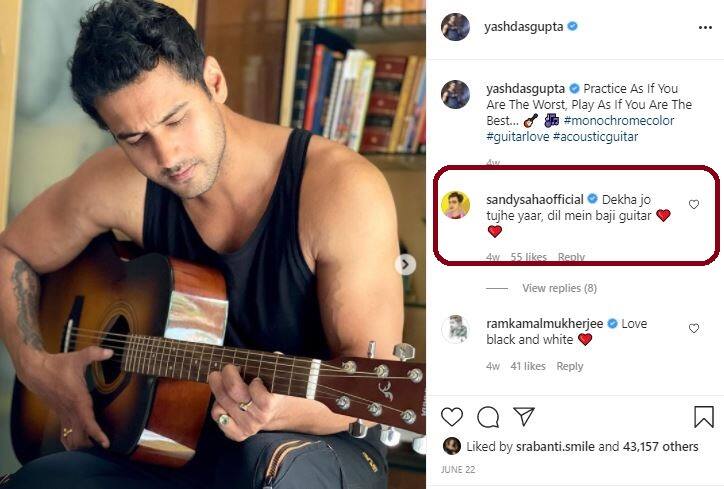The width and height of the screenshot is (724, 489).
Task: Share the post via paper plane icon
Action: point(524,417)
